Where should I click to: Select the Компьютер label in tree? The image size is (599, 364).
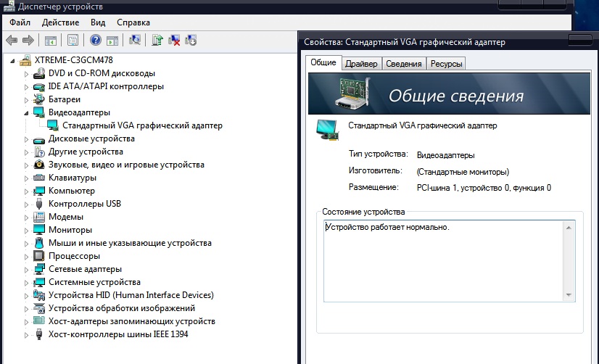[x=72, y=191]
